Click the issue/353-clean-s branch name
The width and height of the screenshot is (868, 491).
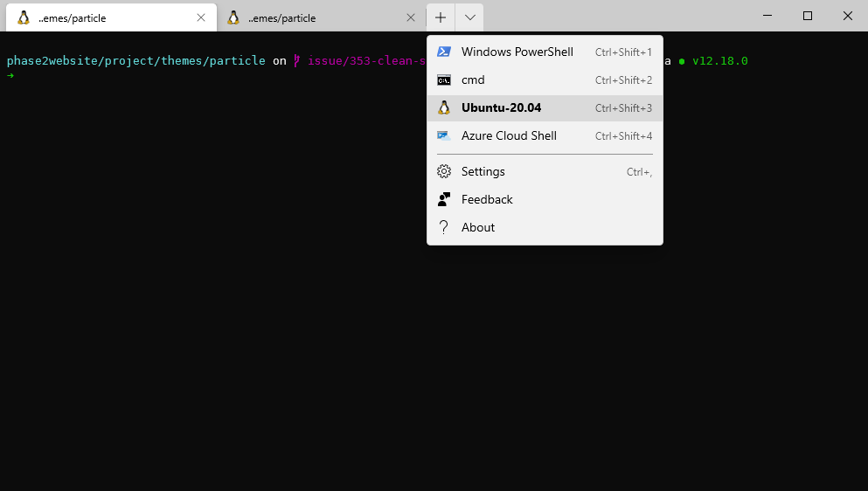[366, 61]
